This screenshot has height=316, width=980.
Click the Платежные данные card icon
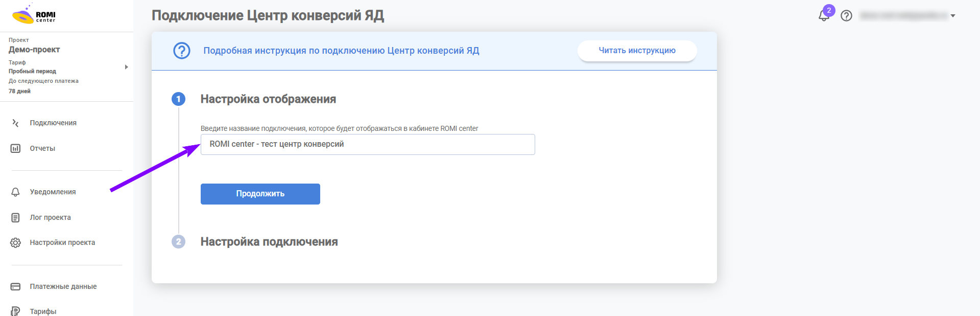pyautogui.click(x=15, y=286)
